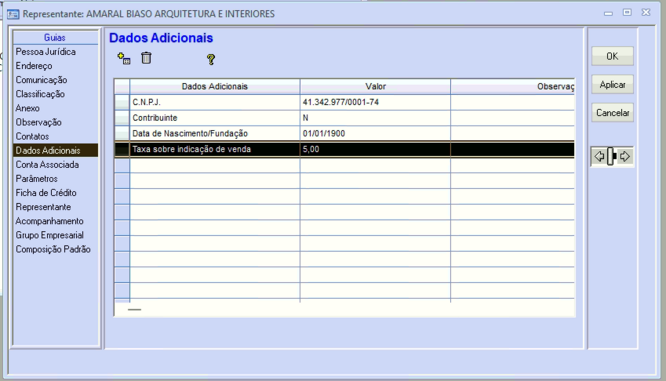Click the window title bar application icon
The height and width of the screenshot is (381, 666).
click(13, 14)
